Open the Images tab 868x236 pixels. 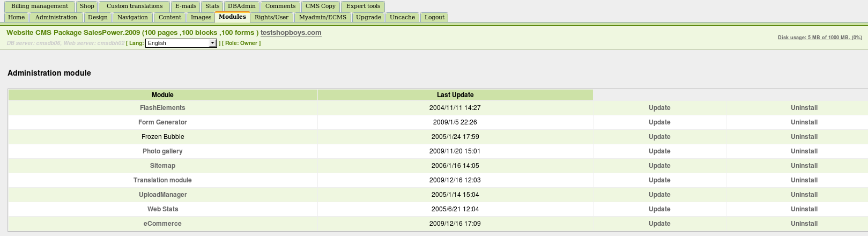(201, 18)
